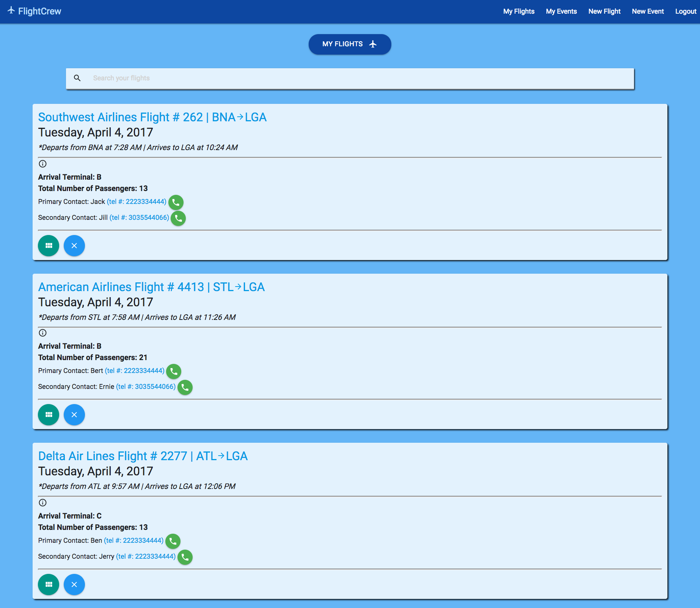
Task: Click 'Arrival Terminal: B' on Southwest card
Action: tap(70, 177)
